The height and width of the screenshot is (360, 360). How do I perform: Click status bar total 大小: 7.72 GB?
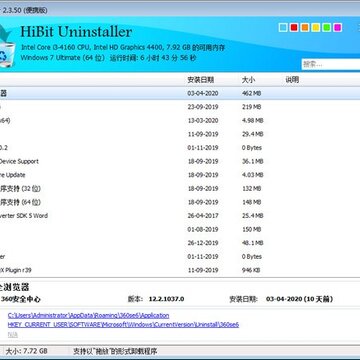coord(26,351)
